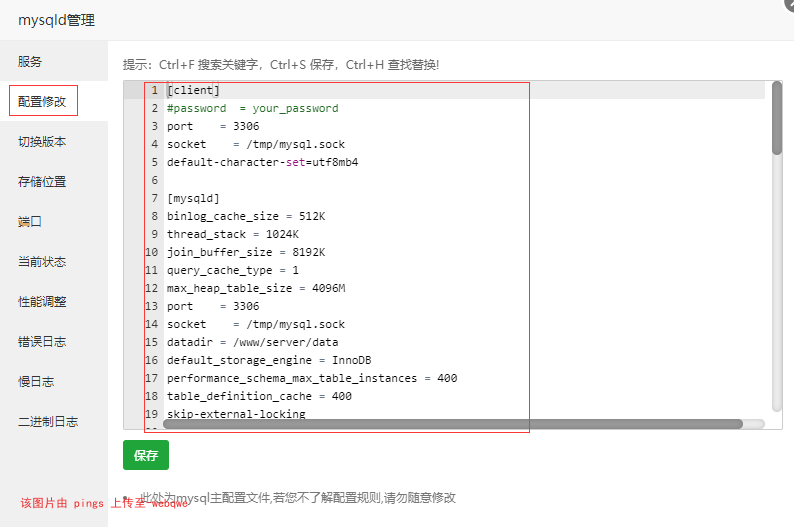Click the green 保存 button

pyautogui.click(x=146, y=455)
